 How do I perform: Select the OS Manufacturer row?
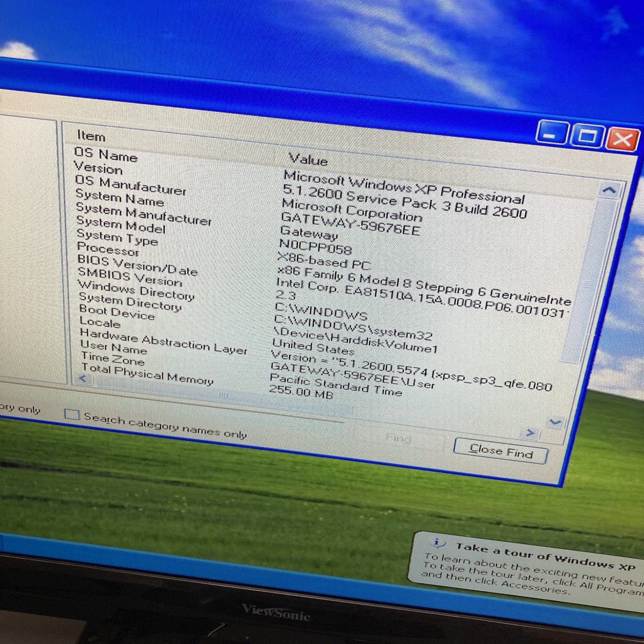(x=131, y=185)
